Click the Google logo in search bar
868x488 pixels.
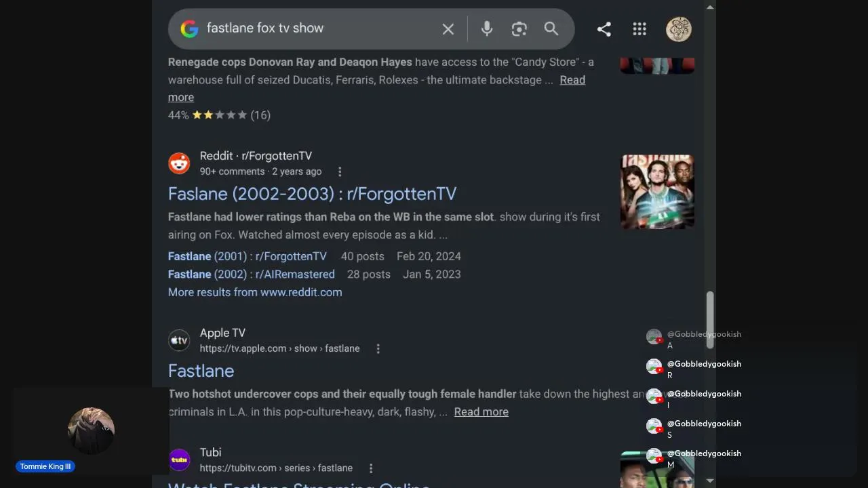(189, 28)
